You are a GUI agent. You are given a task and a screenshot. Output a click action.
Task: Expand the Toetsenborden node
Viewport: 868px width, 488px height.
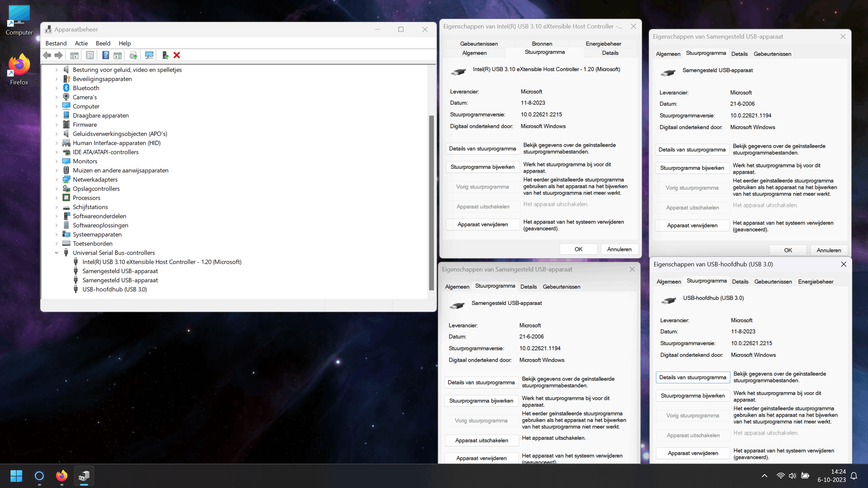56,243
